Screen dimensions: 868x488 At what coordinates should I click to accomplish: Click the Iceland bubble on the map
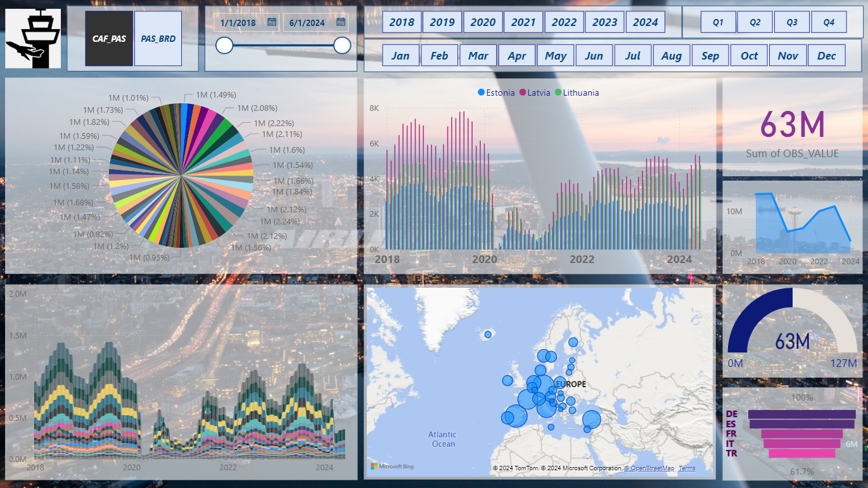click(488, 334)
